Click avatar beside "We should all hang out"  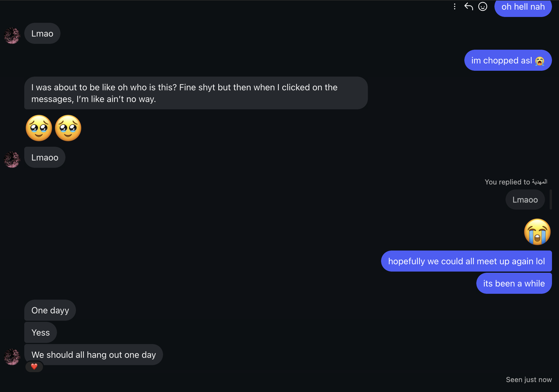click(12, 357)
